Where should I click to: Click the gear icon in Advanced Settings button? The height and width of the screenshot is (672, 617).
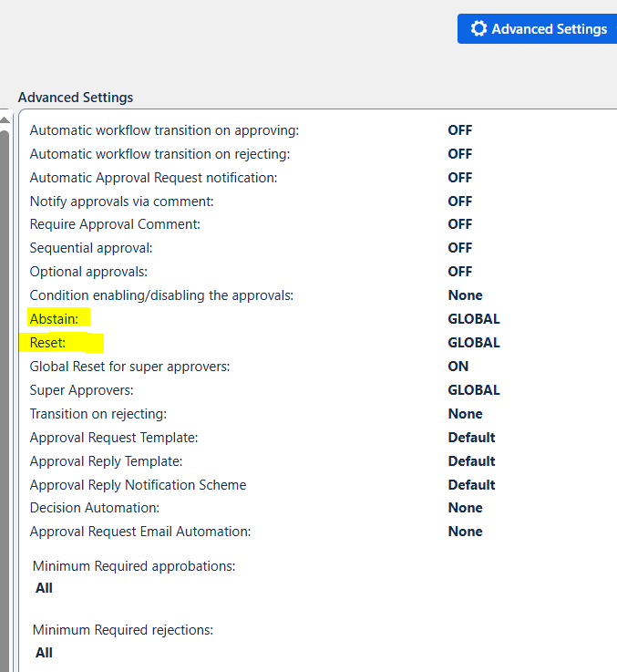point(478,29)
